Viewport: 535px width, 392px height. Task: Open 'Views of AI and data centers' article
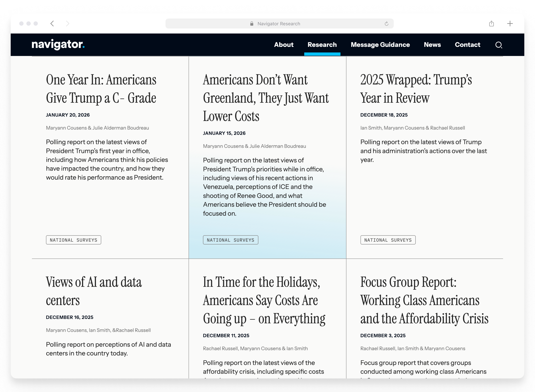point(94,291)
